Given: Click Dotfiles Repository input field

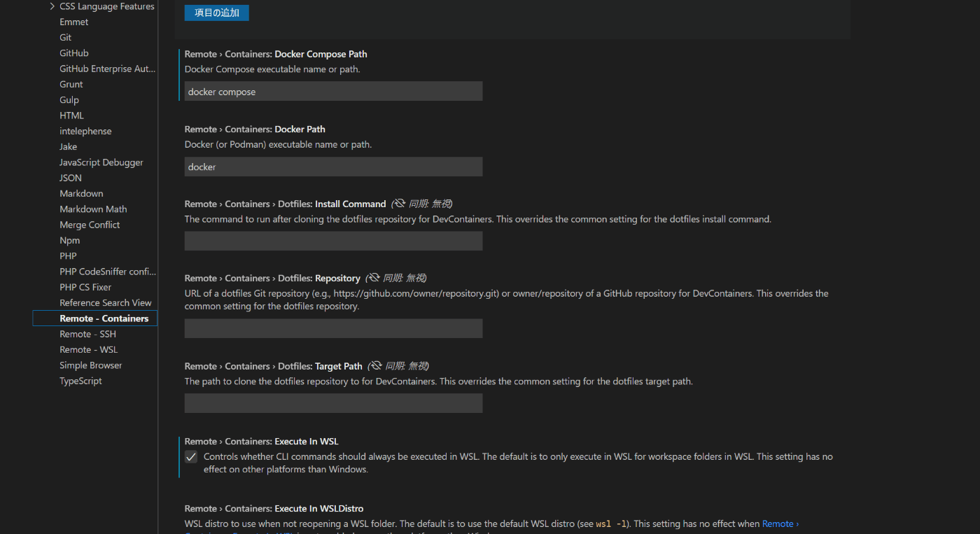Looking at the screenshot, I should (333, 328).
